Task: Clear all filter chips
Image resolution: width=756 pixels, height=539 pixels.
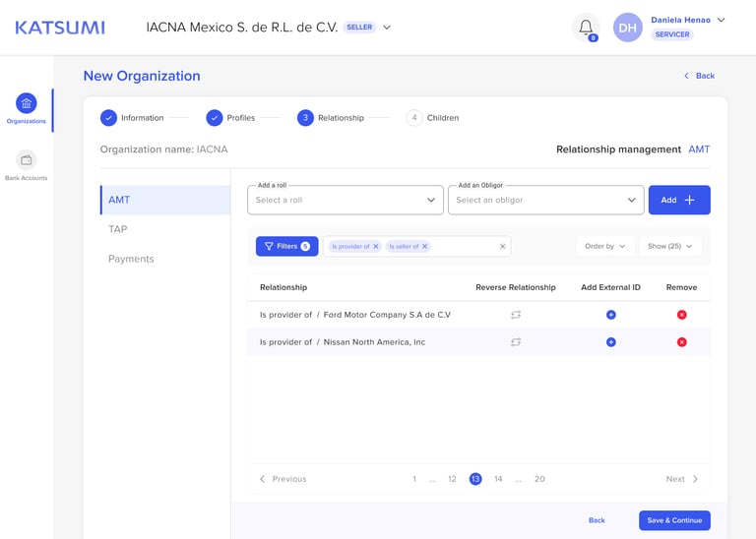Action: 502,246
